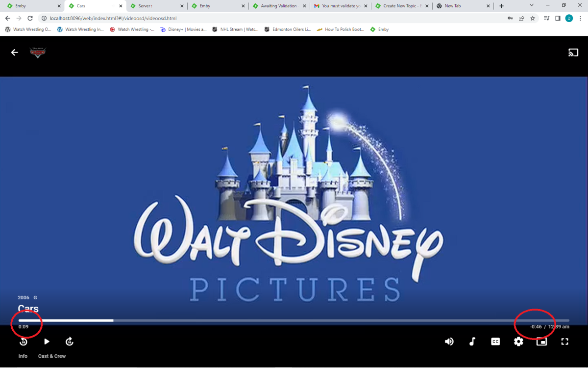
Task: Open the 'Watch Wrestling In...' bookmark
Action: point(80,29)
